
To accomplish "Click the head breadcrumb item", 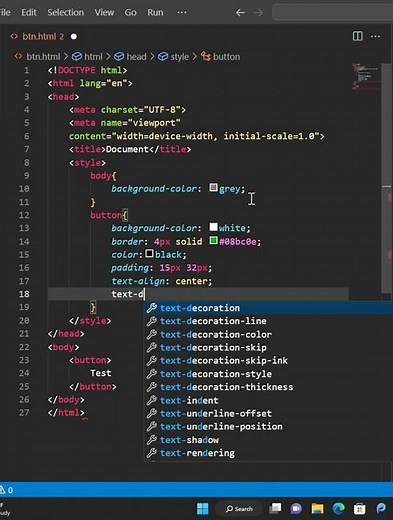I will point(130,57).
